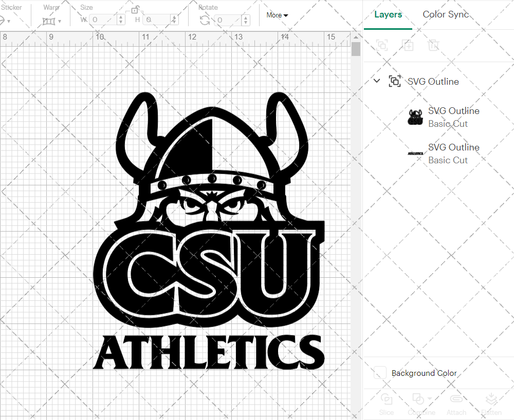Select the Layers tab
The image size is (514, 420).
[388, 14]
